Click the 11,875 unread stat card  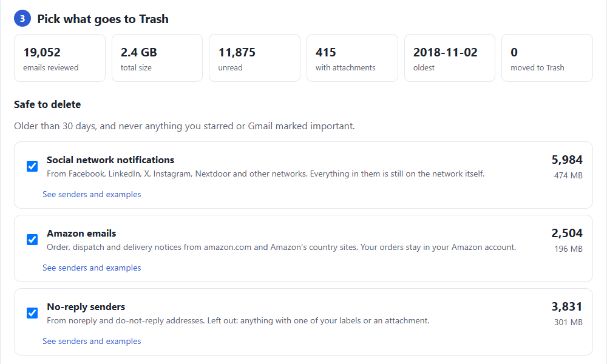(x=255, y=58)
